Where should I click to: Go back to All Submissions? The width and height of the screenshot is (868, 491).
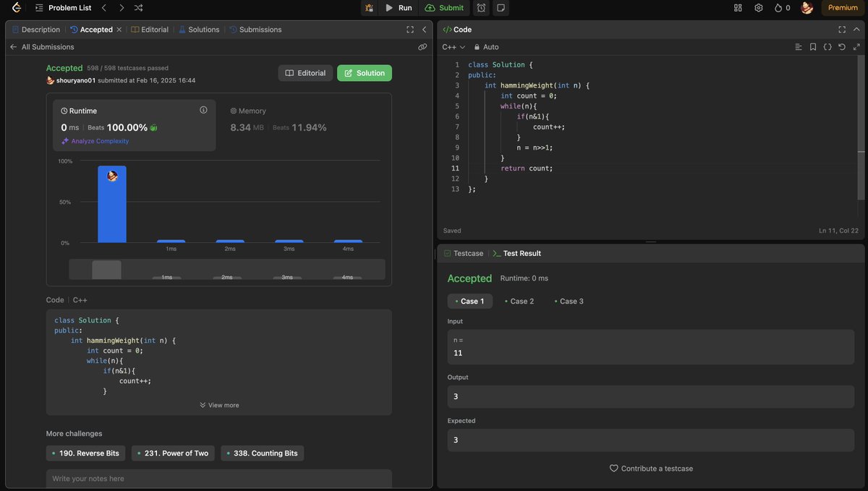point(42,47)
